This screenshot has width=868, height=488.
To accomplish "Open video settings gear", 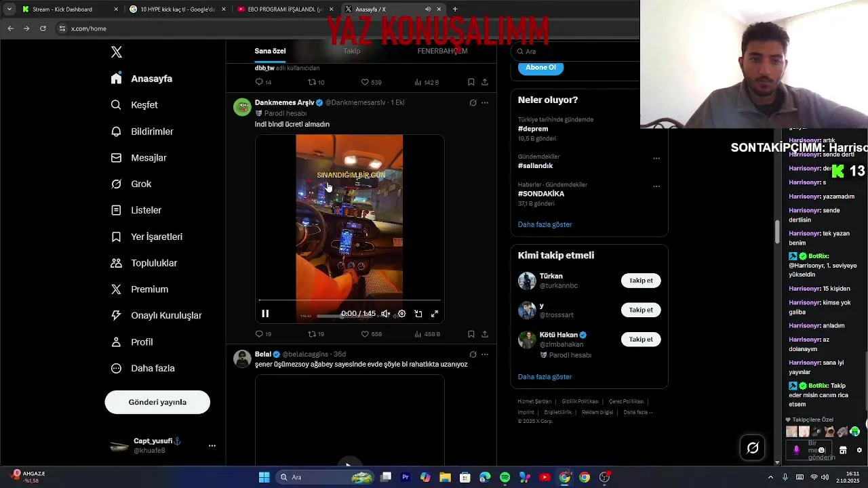I will click(x=401, y=314).
